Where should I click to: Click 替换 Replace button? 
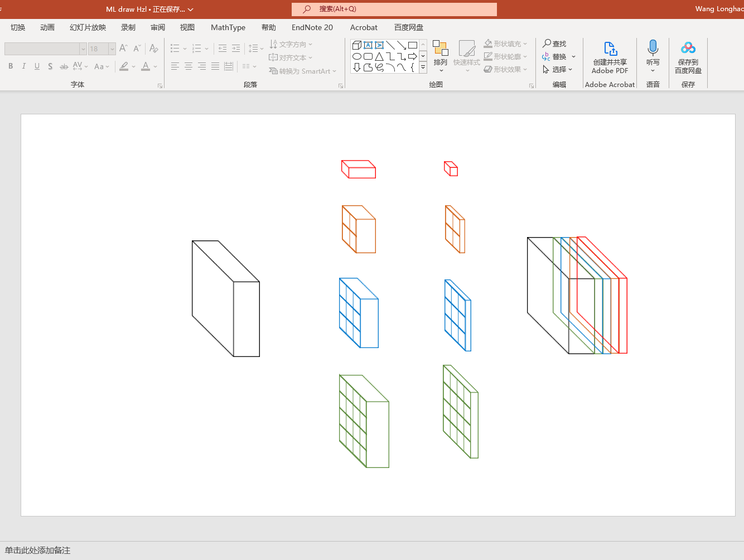coord(554,56)
